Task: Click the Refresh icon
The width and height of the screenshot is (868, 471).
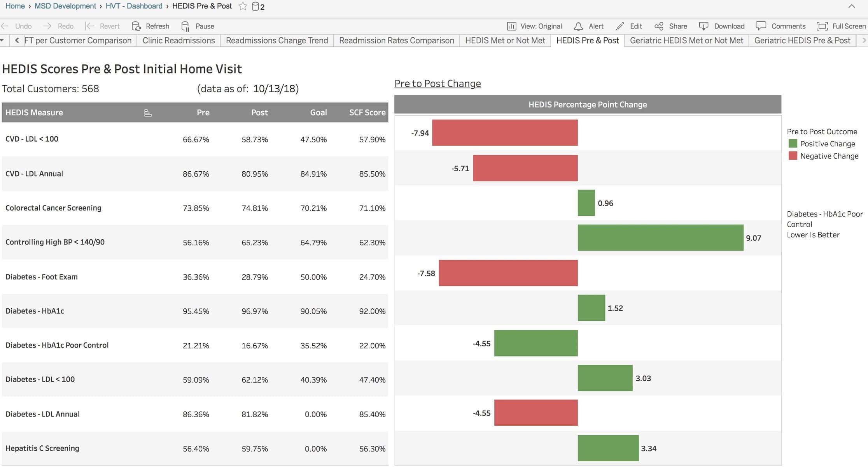Action: pos(136,26)
